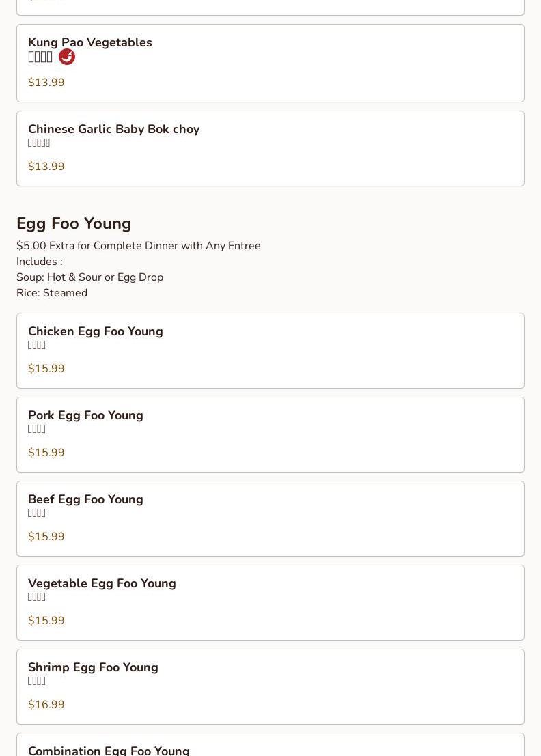
Task: Open the Chicken Egg Foo Young item
Action: tap(96, 331)
